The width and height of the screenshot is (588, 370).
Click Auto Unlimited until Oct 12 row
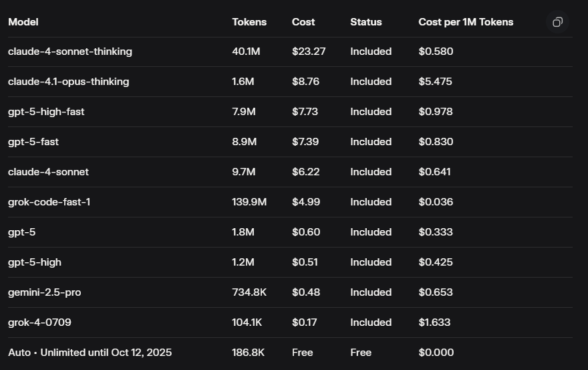click(90, 353)
